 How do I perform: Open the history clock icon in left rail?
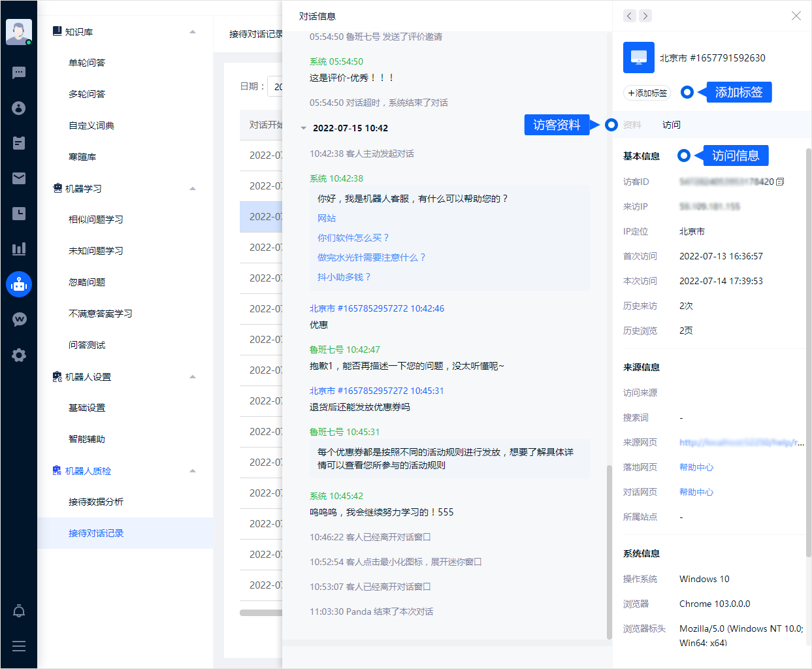point(19,214)
